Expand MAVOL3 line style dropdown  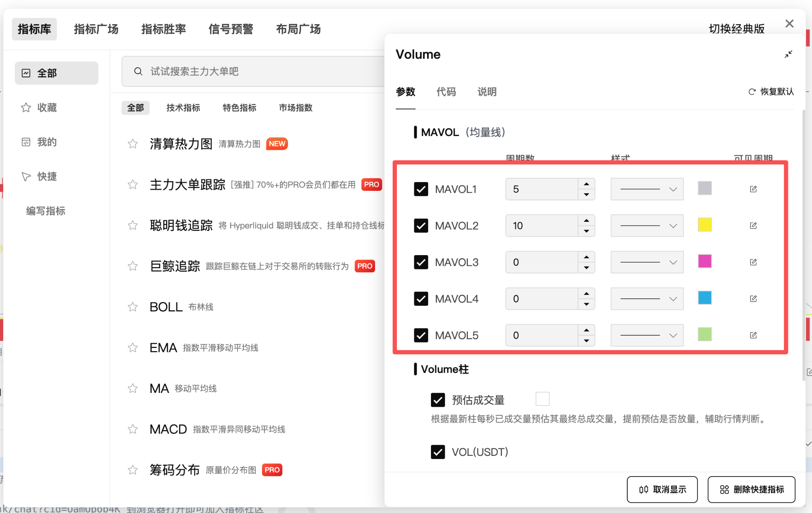coord(647,262)
